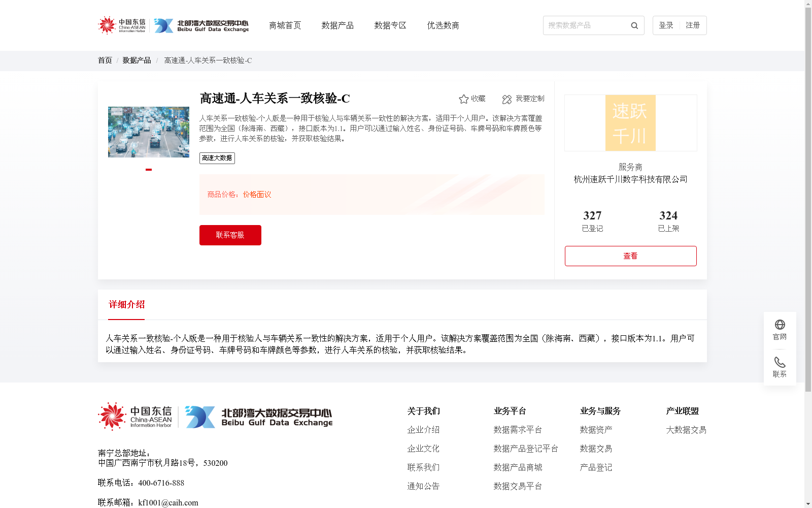Open 商城首页 in the navigation
Image resolution: width=812 pixels, height=508 pixels.
[x=285, y=25]
